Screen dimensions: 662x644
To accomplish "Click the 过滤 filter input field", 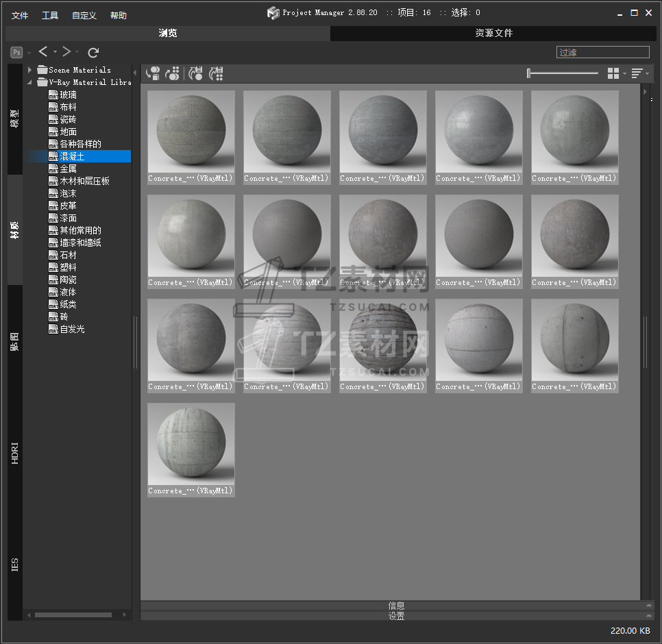I will tap(602, 52).
